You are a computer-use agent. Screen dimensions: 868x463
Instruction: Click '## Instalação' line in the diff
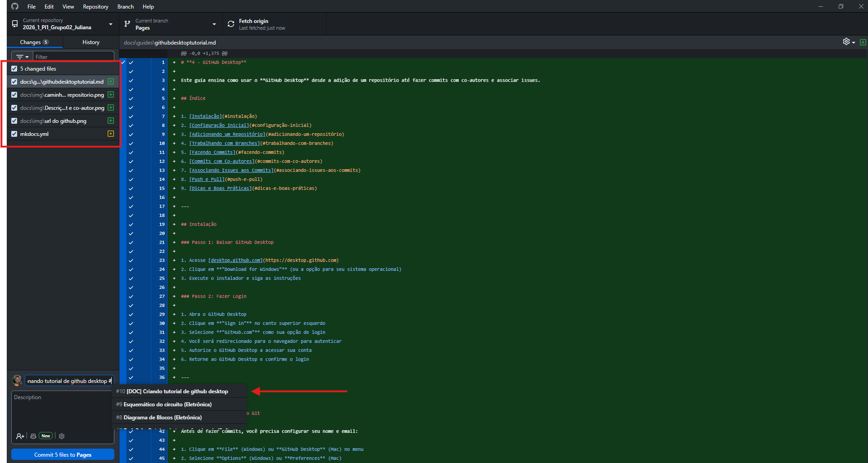[199, 225]
